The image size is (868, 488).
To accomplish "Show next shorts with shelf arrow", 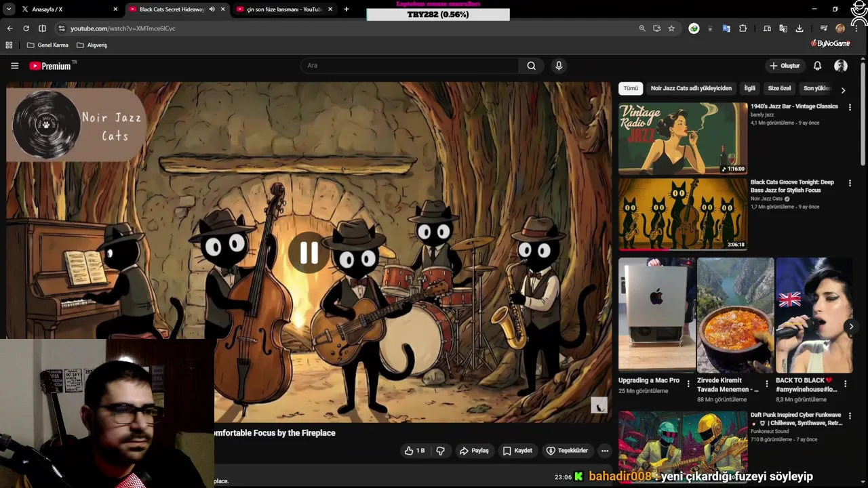I will [x=851, y=327].
